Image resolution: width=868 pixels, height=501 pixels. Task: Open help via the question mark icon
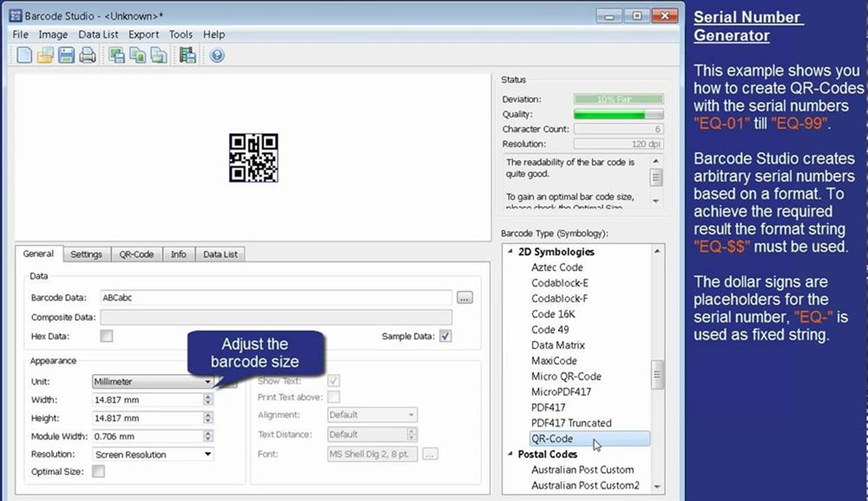[217, 56]
